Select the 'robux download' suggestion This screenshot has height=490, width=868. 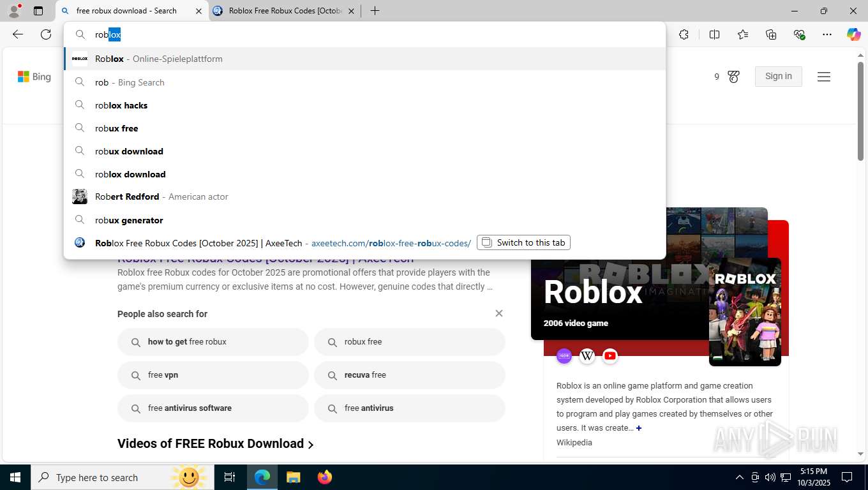pyautogui.click(x=364, y=151)
